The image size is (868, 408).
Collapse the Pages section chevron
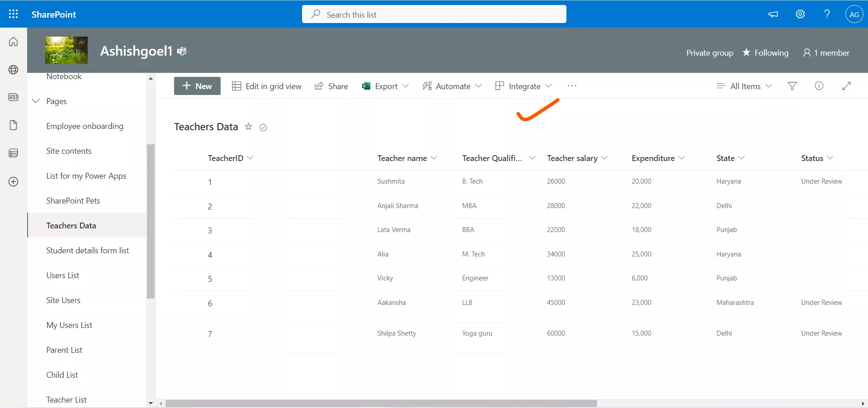click(36, 101)
